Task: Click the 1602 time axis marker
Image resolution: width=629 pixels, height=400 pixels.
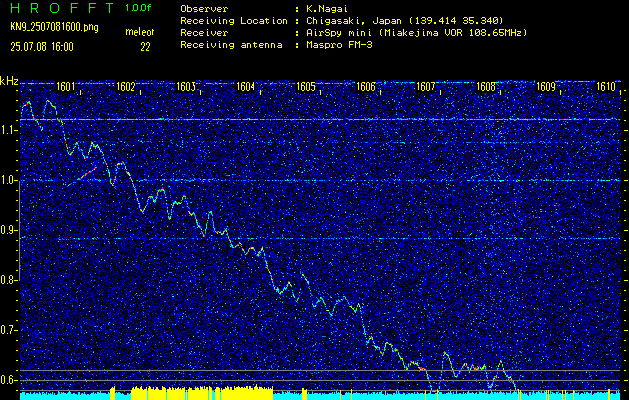Action: 125,86
